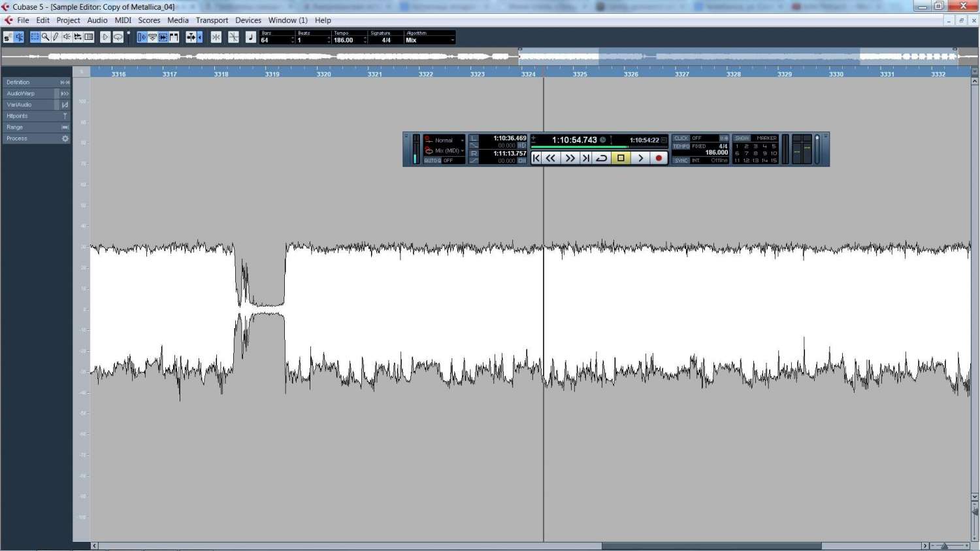Toggle the Audition Loop button
Screen dimensions: 980x551
pos(118,37)
